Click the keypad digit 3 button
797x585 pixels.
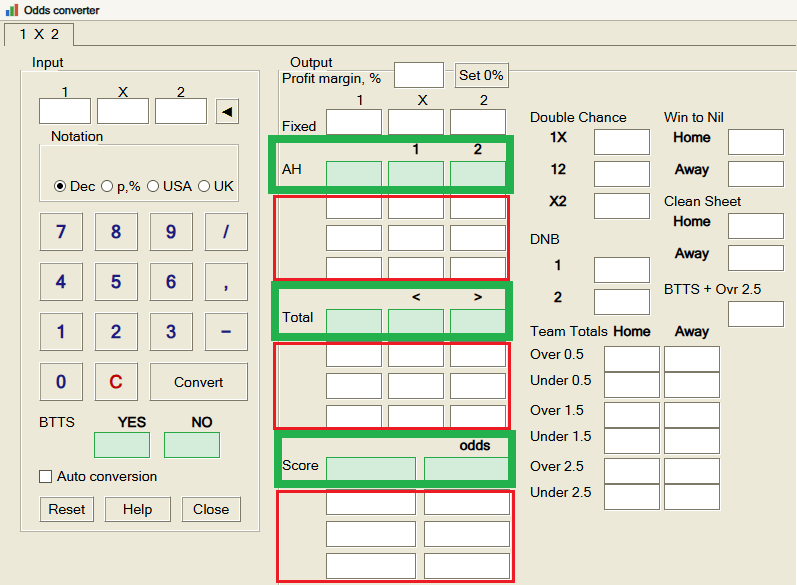pos(171,331)
